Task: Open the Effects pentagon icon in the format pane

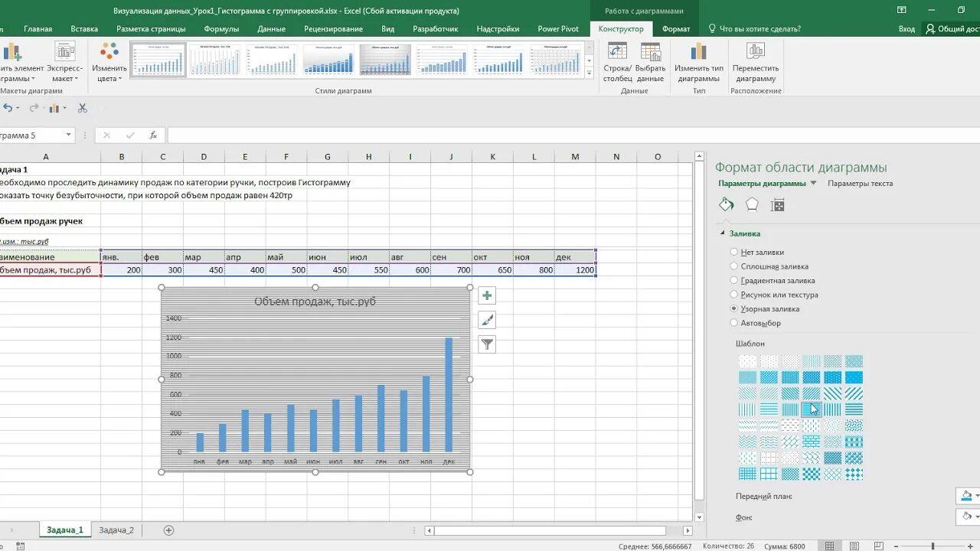Action: (x=752, y=204)
